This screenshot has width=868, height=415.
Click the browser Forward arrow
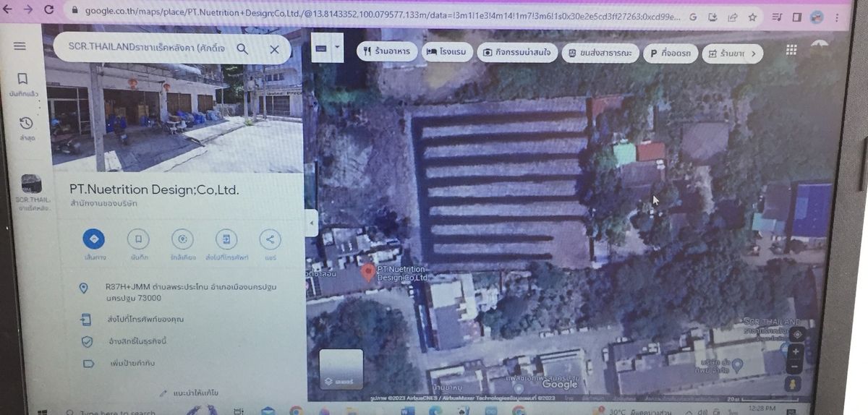tap(27, 9)
